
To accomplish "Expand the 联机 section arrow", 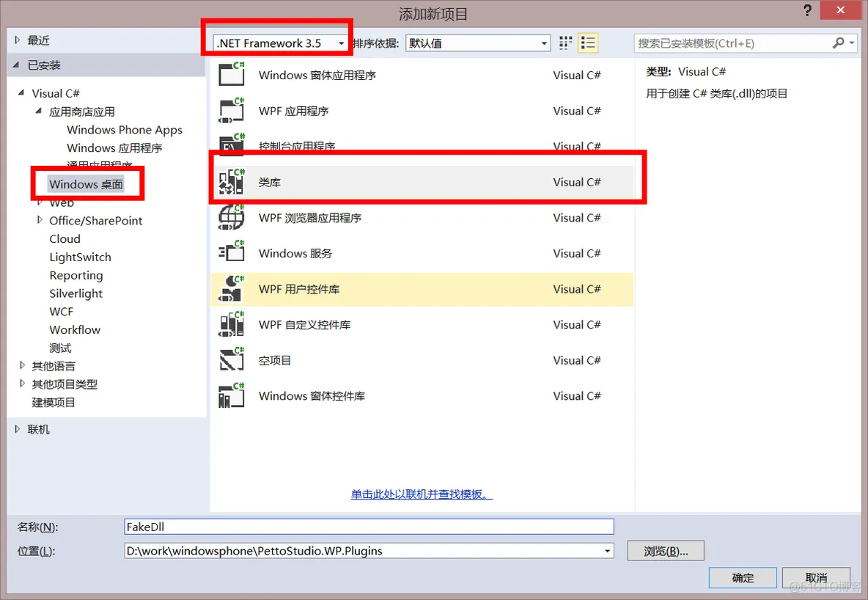I will pyautogui.click(x=17, y=429).
